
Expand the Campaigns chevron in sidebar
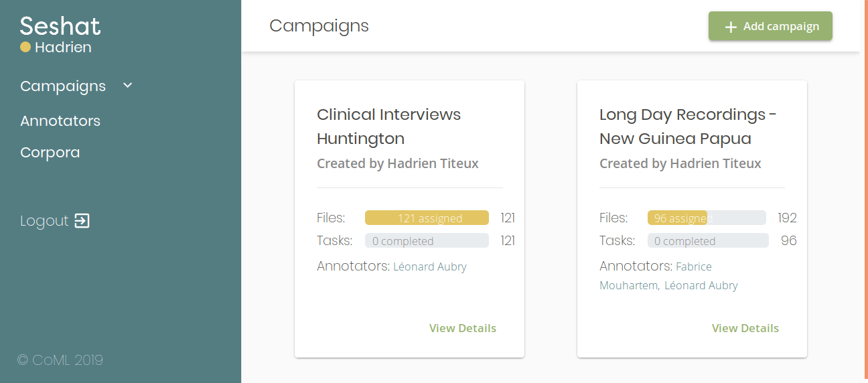[128, 86]
